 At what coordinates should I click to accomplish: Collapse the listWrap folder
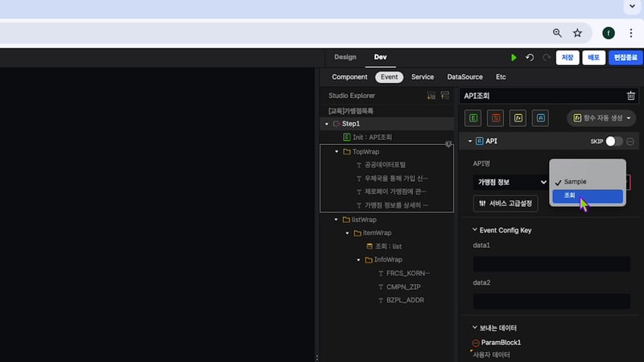336,220
